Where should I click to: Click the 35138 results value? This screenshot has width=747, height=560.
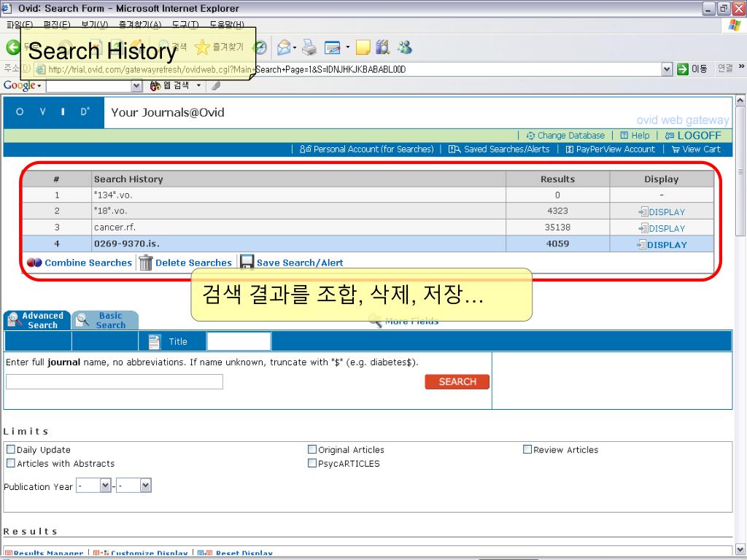557,227
